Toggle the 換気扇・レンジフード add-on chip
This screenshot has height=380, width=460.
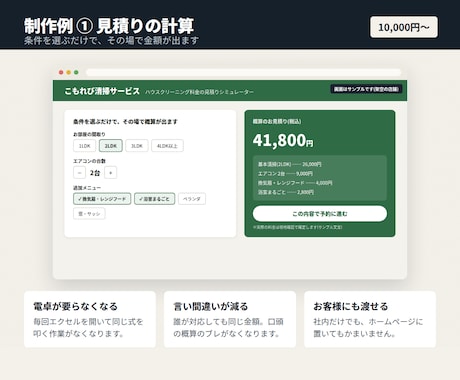[x=102, y=199]
